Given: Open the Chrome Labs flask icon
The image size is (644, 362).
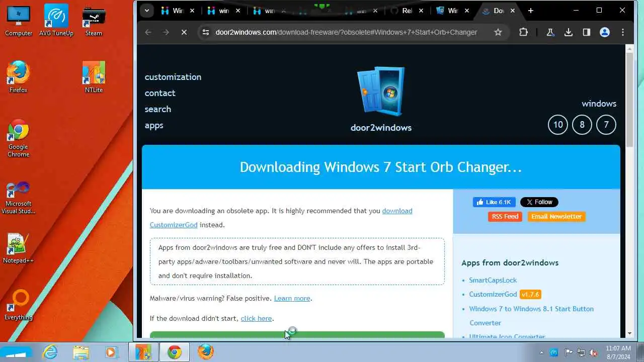Looking at the screenshot, I should point(550,32).
